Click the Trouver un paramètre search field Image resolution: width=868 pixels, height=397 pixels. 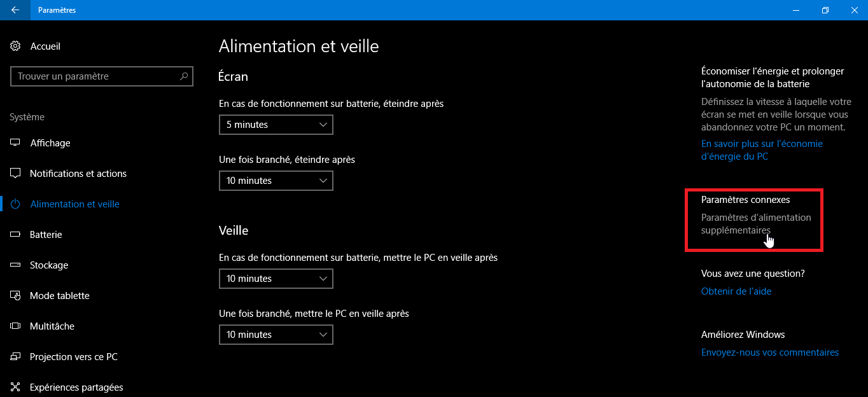(x=95, y=76)
